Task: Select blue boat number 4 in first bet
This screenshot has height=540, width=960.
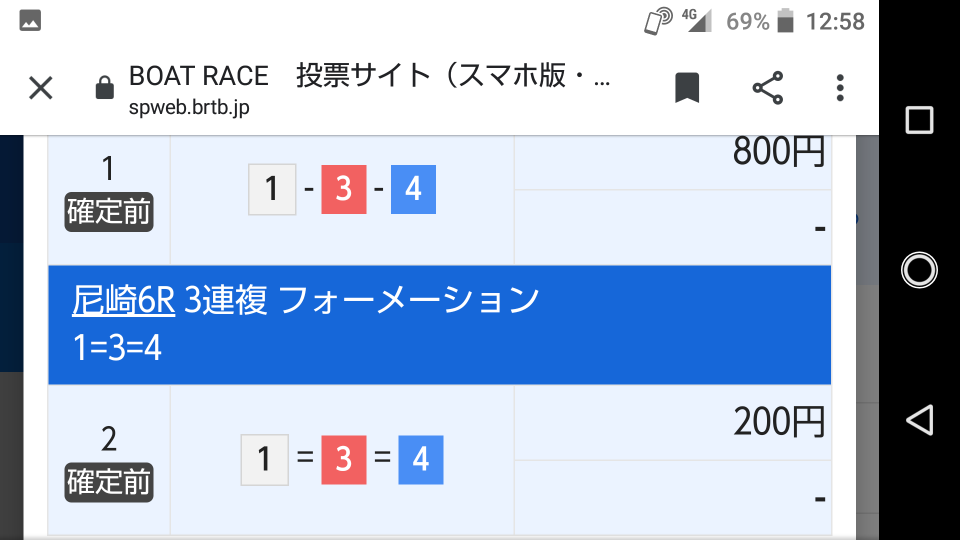Action: [x=413, y=189]
